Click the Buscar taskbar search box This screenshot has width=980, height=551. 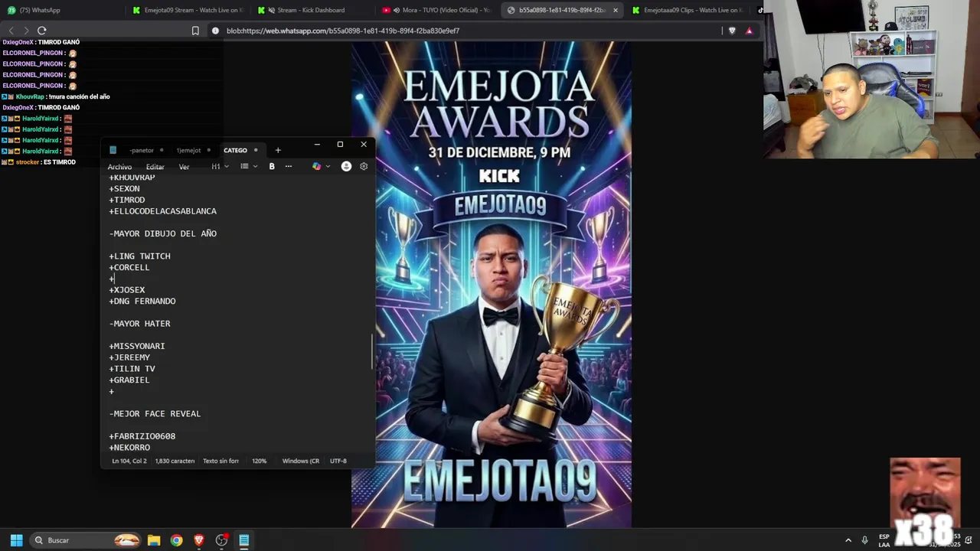(x=86, y=540)
